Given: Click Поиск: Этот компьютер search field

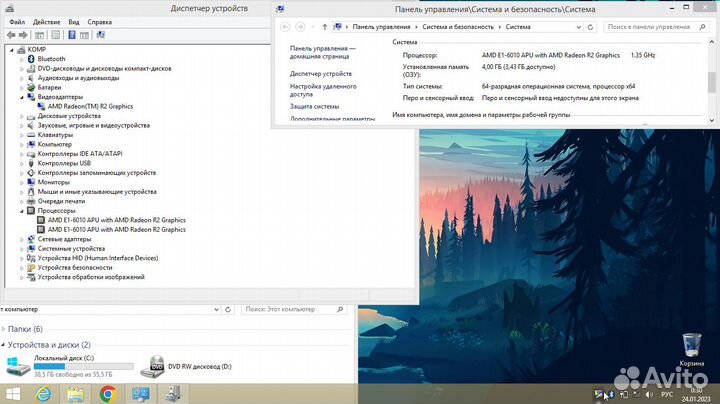Looking at the screenshot, I should point(294,309).
